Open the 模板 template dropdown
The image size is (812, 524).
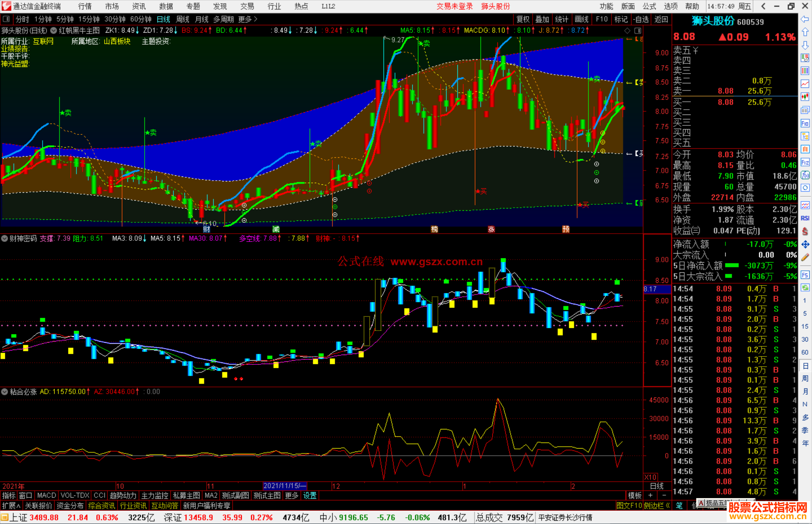(x=635, y=495)
